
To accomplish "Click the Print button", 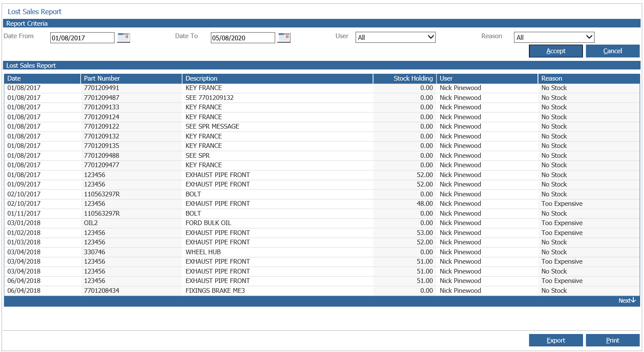I will point(613,340).
